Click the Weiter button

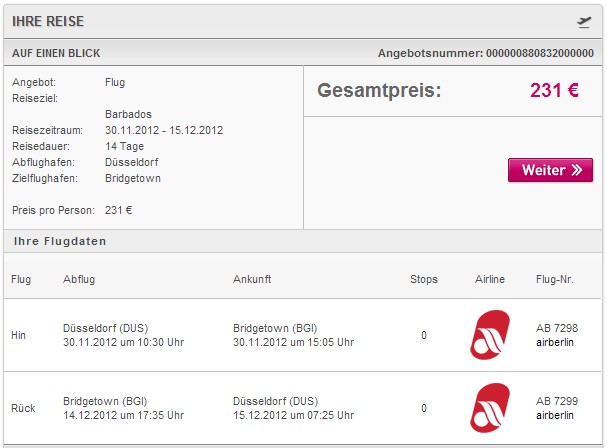550,170
